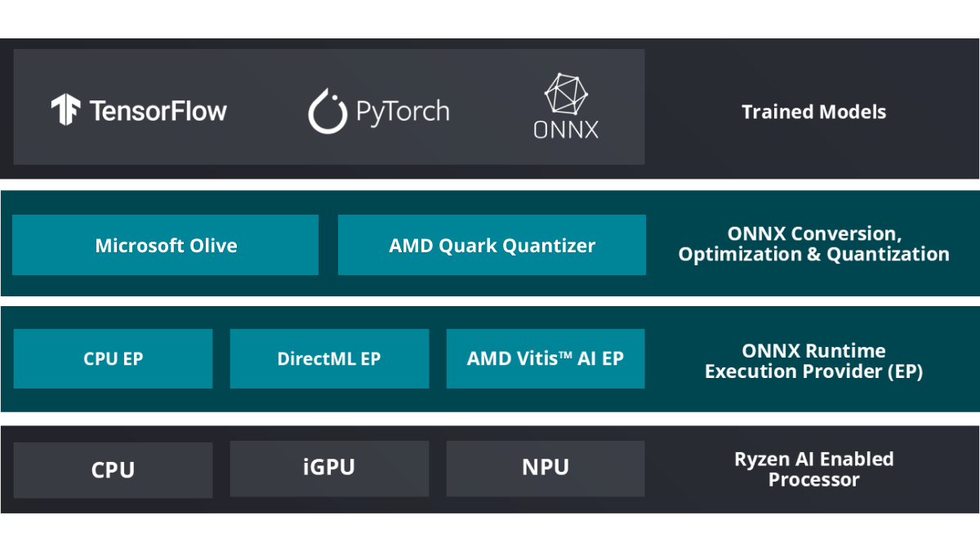Choose the AMD Vitis AI EP block

pos(545,358)
